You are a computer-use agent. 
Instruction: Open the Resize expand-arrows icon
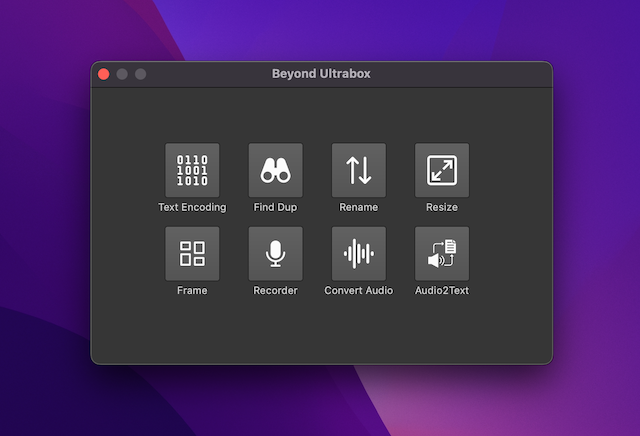(441, 170)
